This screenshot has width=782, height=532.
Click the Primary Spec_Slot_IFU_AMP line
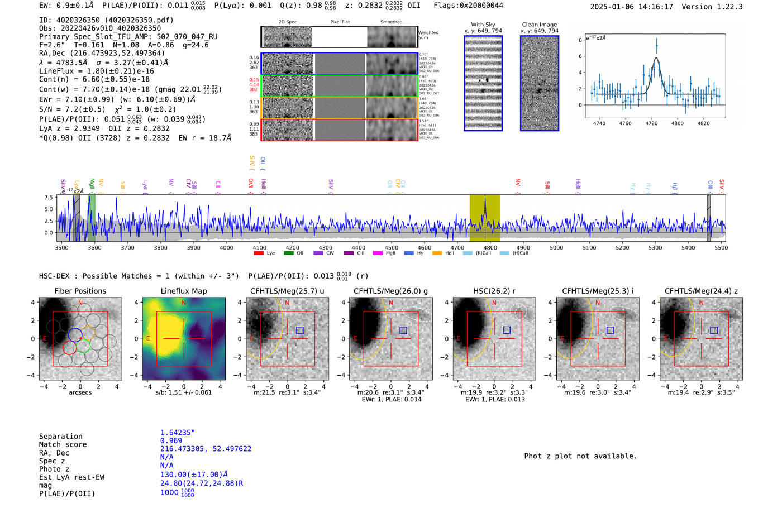(128, 36)
